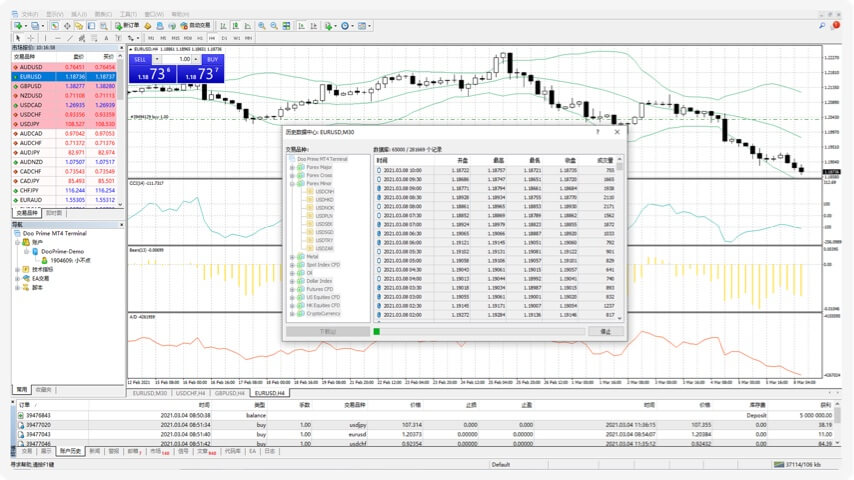Screen dimensions: 854x480
Task: Select the H4 timeframe button
Action: (x=211, y=38)
